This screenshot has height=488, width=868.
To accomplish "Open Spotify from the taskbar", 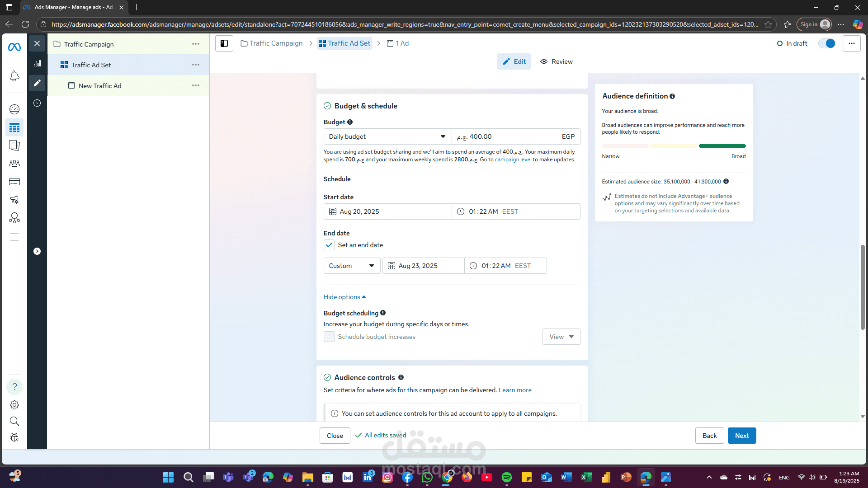I will 506,477.
